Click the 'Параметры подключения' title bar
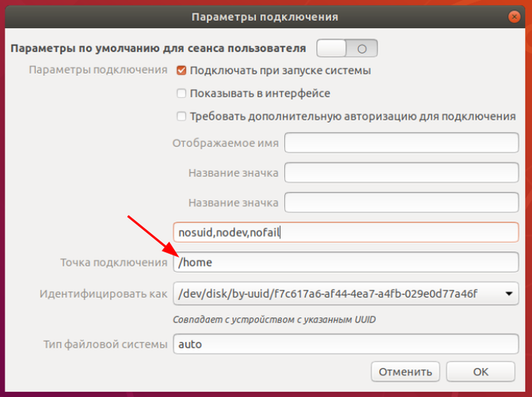Image resolution: width=532 pixels, height=397 pixels. point(264,16)
